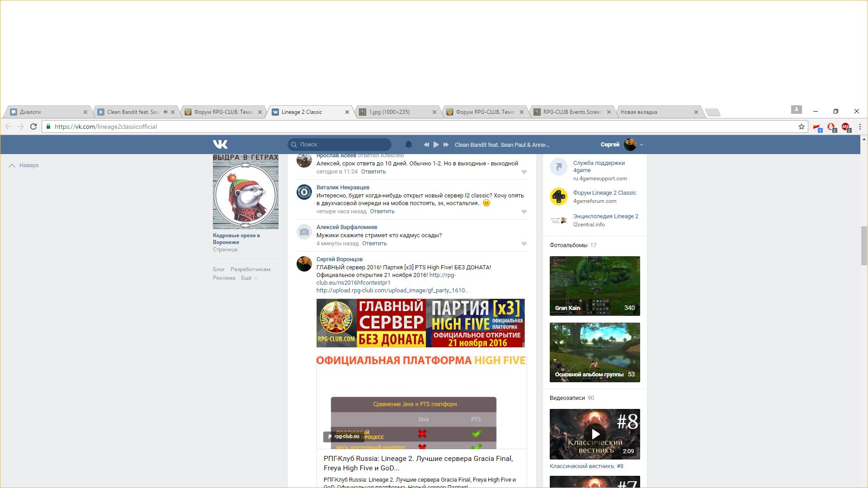Open the Реклама footer link
This screenshot has height=488, width=868.
click(x=224, y=278)
